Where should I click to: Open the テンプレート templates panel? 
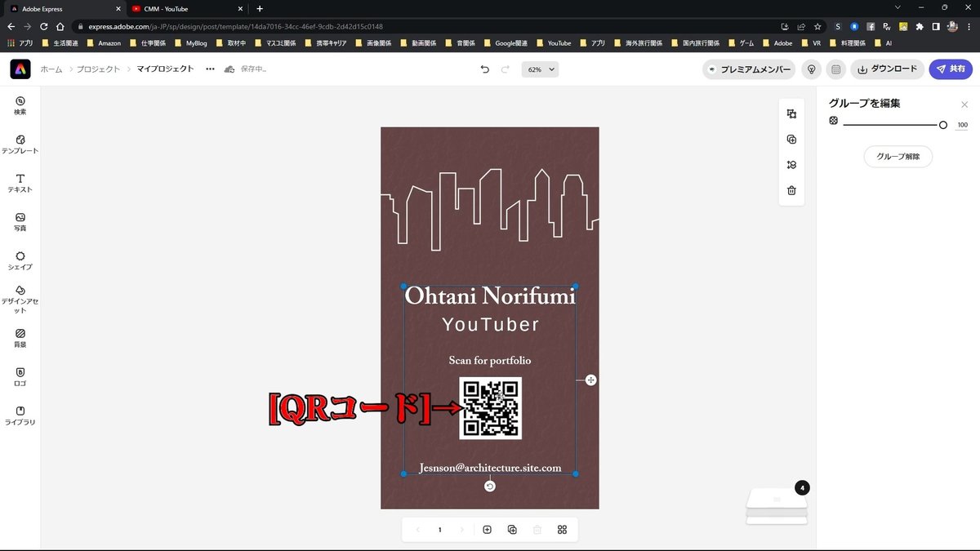pos(20,144)
